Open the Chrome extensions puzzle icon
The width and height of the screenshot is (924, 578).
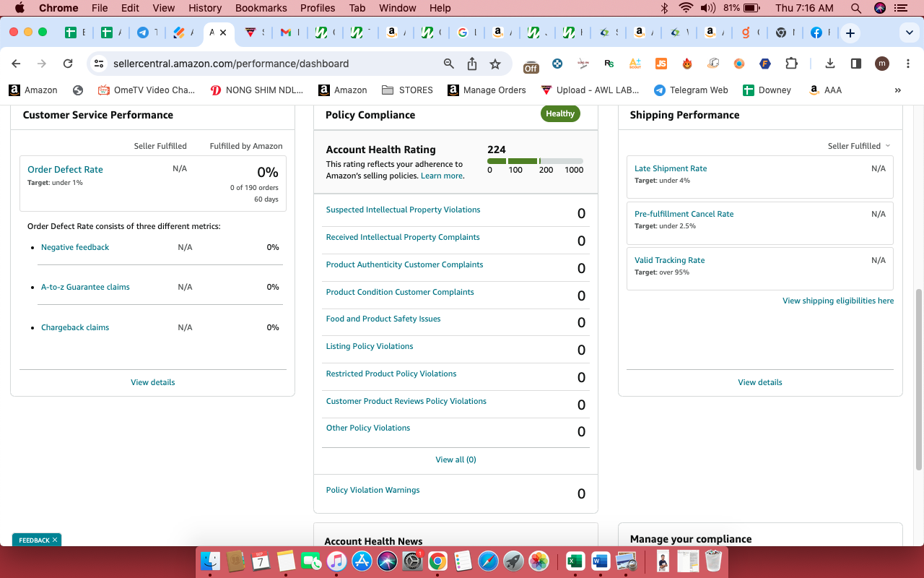point(791,64)
